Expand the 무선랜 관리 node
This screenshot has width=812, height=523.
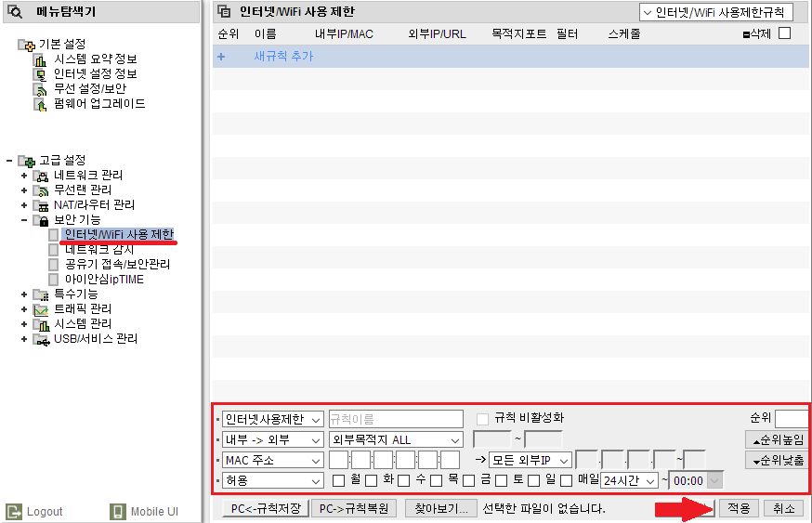pos(24,190)
